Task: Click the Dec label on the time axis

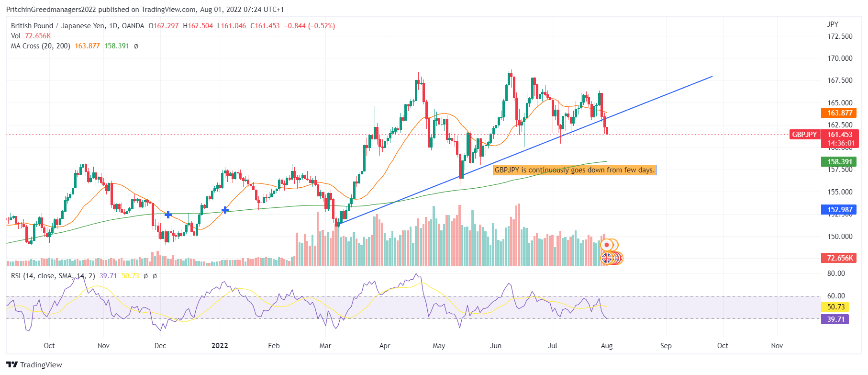Action: [160, 346]
